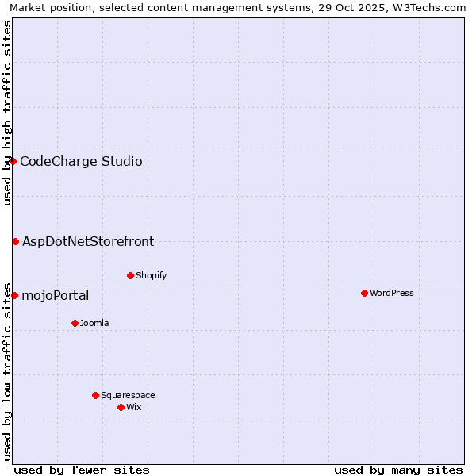Select the CodeCharge Studio text label
This screenshot has height=476, width=476.
pyautogui.click(x=81, y=162)
